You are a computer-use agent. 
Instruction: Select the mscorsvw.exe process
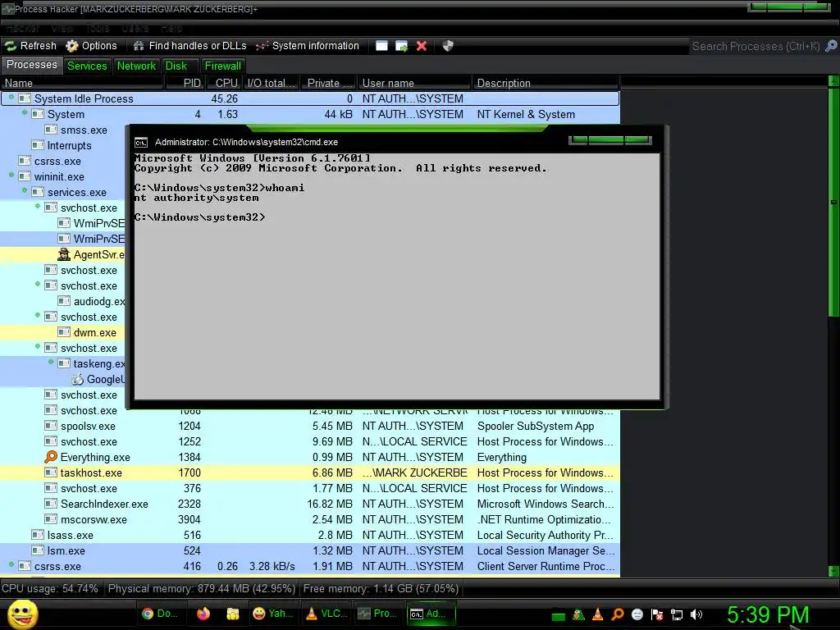point(309,519)
